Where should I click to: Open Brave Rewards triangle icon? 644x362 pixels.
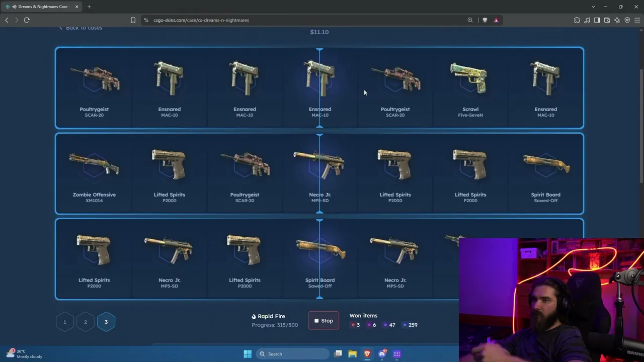496,20
